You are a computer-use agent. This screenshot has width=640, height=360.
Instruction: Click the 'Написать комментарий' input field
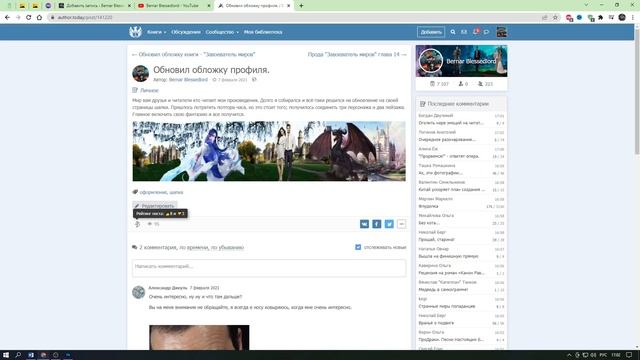pyautogui.click(x=269, y=268)
